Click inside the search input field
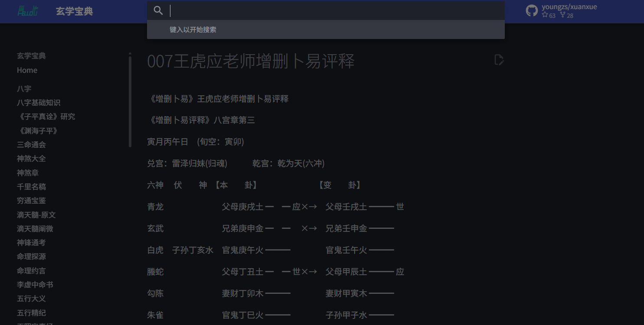The image size is (644, 325). click(304, 10)
